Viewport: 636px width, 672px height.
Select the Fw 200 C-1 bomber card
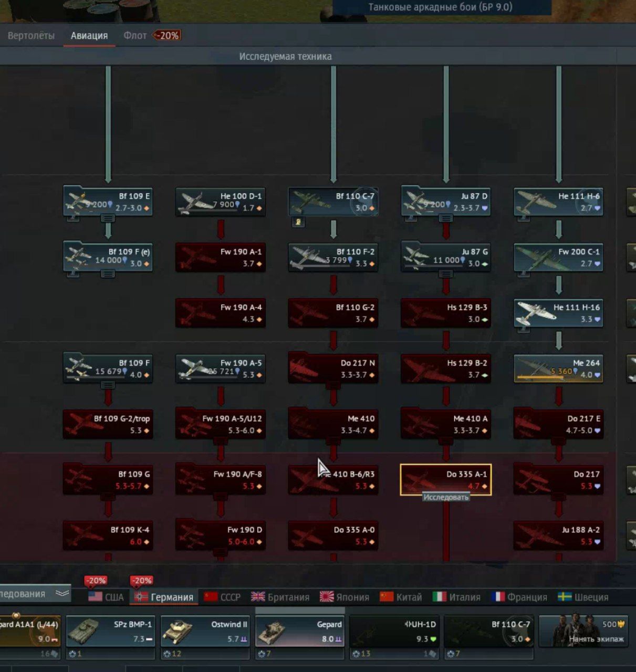coord(558,258)
